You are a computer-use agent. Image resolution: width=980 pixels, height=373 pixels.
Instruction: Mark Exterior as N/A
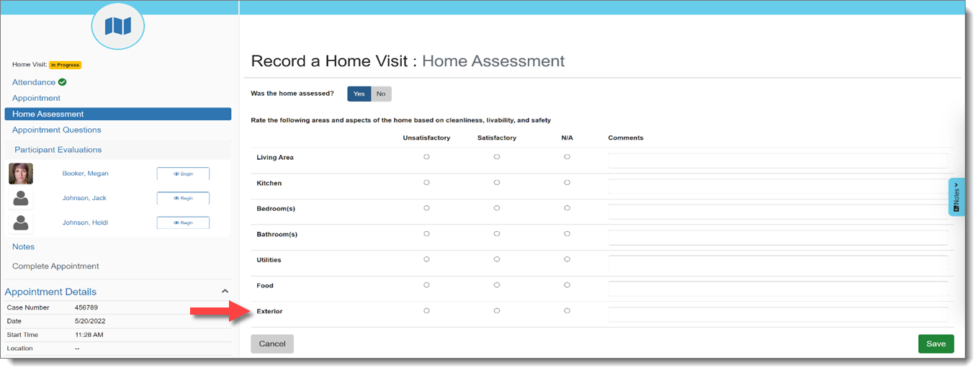[567, 311]
